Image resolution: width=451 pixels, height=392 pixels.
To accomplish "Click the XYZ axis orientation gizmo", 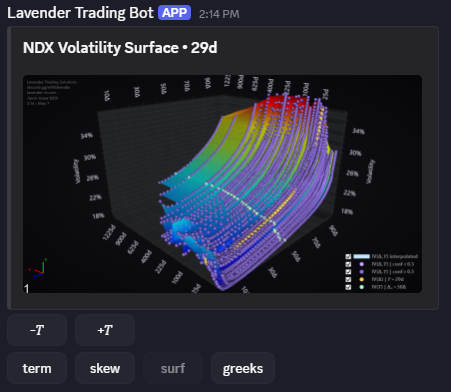I will click(38, 269).
